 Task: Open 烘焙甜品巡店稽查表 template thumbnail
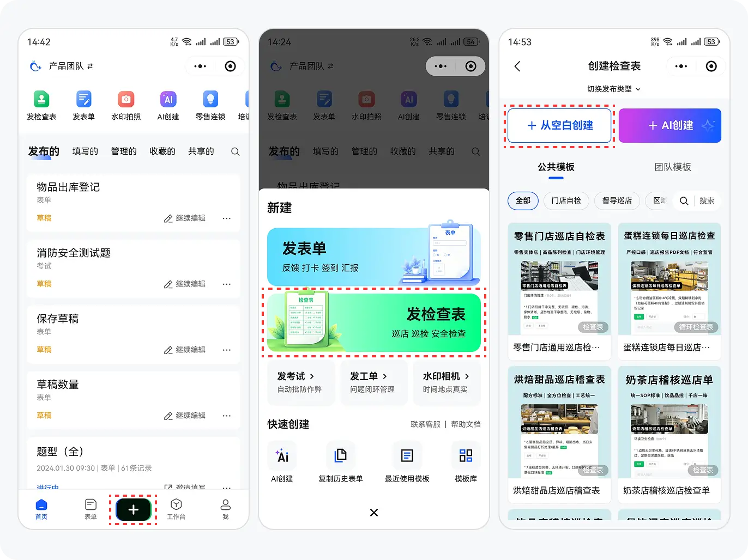tap(559, 422)
